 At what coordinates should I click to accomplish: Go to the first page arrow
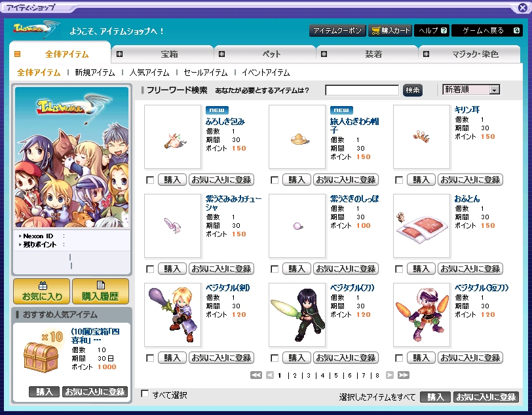pos(256,375)
